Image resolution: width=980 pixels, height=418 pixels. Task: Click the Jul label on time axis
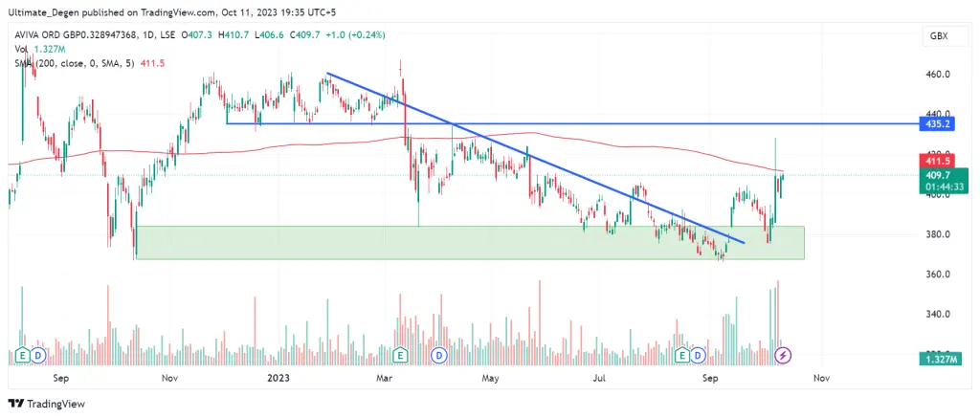601,378
